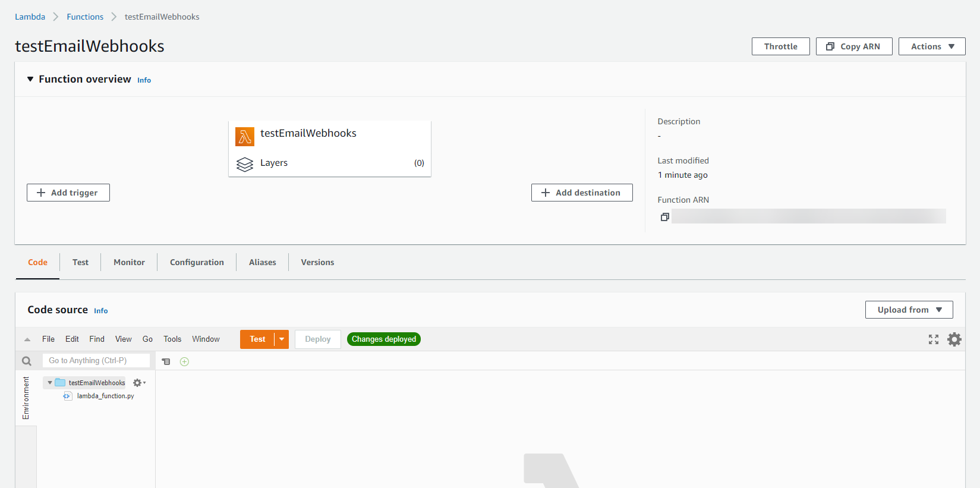Go to the Aliases tab
Screen dimensions: 980x488
(262, 262)
